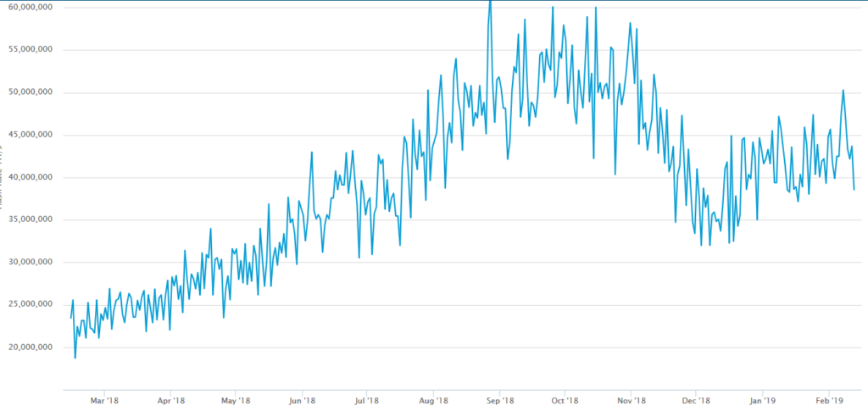Click the 40,000,000 y-axis label
The image size is (868, 417).
click(27, 177)
